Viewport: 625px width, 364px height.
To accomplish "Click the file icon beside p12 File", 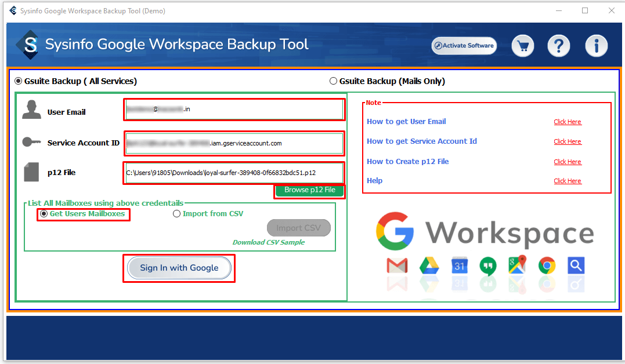I will coord(31,172).
